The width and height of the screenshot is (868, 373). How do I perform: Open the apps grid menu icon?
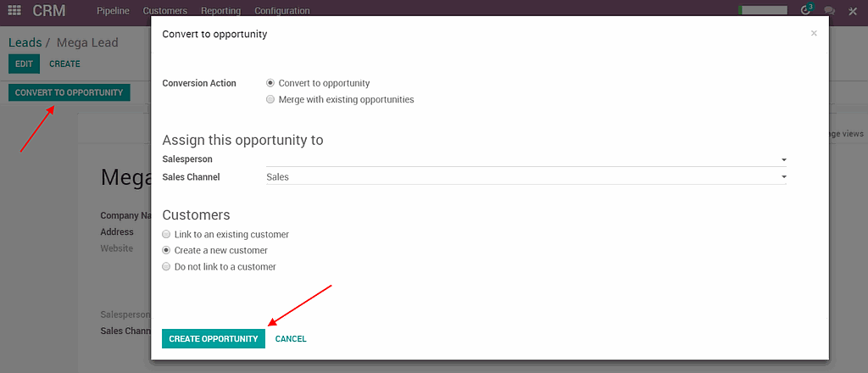(x=14, y=10)
